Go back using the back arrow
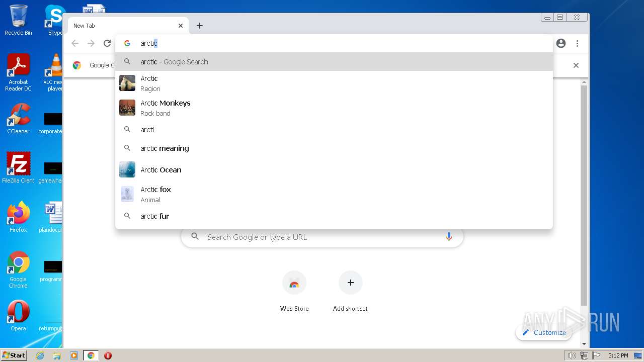 [x=75, y=43]
